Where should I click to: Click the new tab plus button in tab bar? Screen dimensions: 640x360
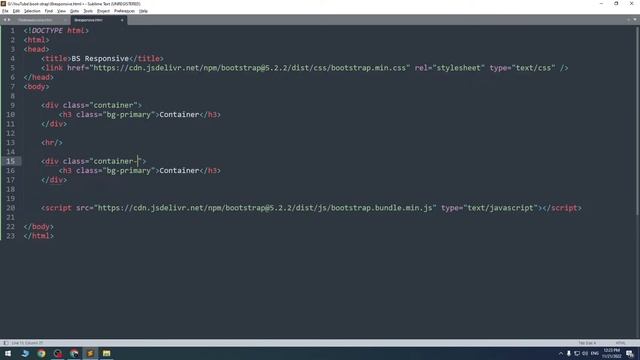point(628,20)
